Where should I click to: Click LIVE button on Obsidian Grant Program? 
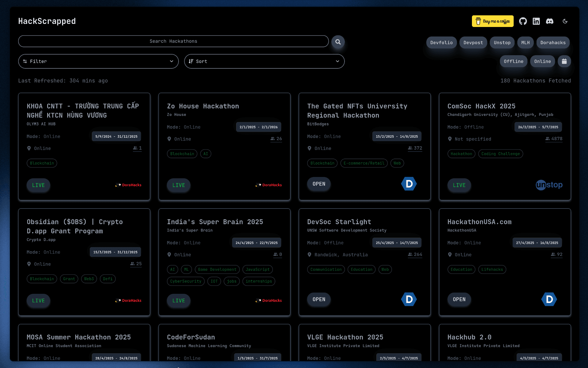[x=38, y=301]
